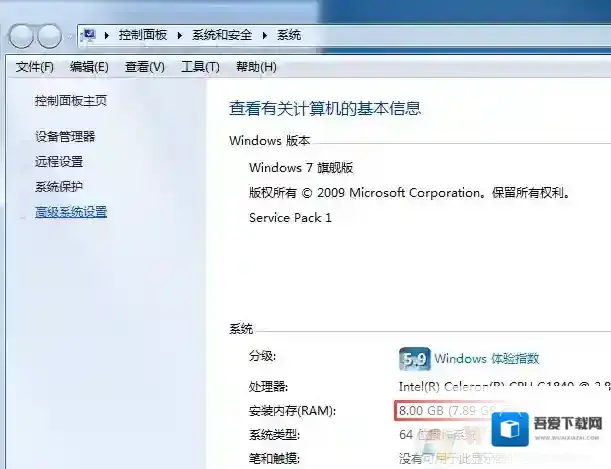Open the 查看(V) menu
Viewport: 611px width, 469px height.
(x=145, y=67)
